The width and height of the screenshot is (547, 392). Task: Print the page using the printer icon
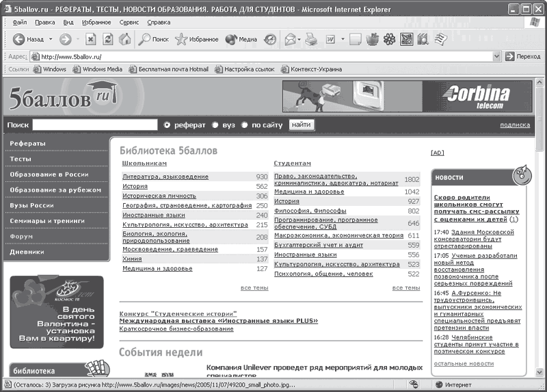point(312,40)
